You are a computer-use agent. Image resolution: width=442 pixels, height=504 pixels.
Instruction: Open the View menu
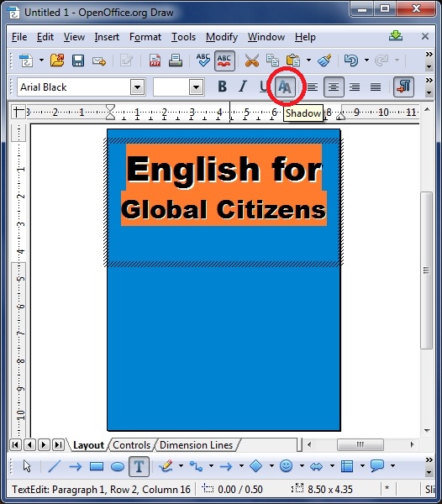[x=74, y=37]
